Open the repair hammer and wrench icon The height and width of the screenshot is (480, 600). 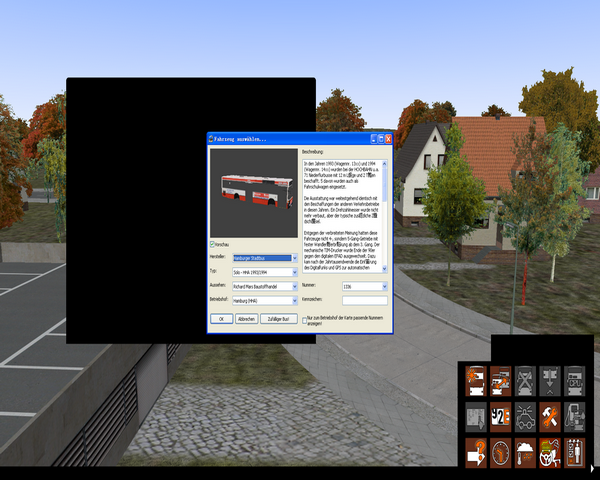click(550, 417)
